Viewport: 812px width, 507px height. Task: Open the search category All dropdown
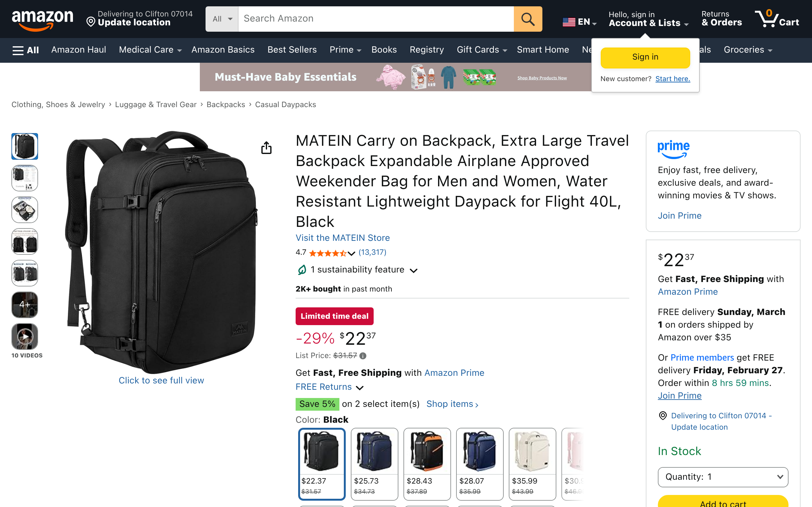pos(222,19)
